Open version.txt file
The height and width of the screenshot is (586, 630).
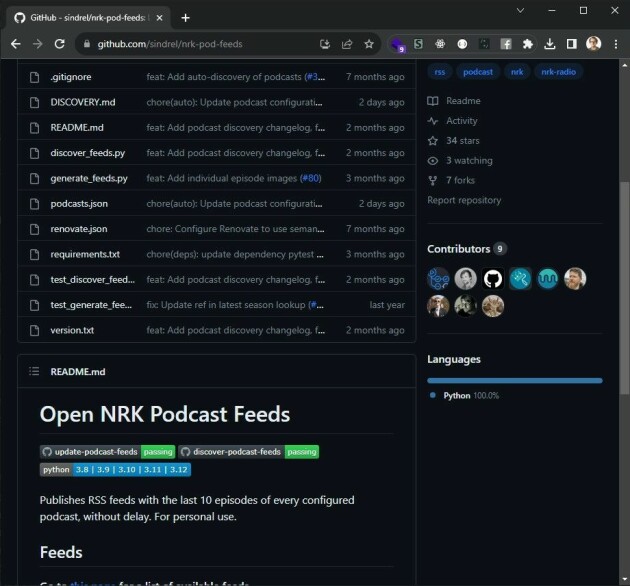(x=72, y=330)
